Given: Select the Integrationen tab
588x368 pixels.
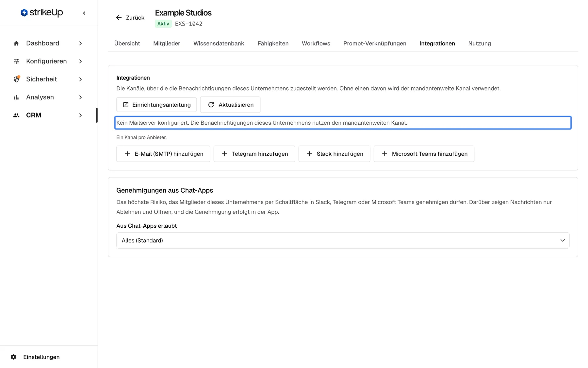Looking at the screenshot, I should coord(437,44).
